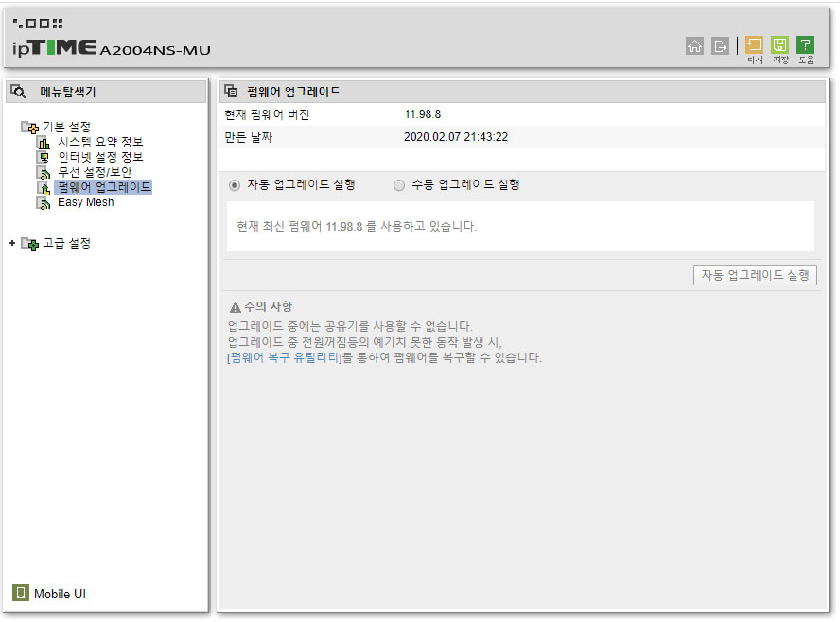Screen dimensions: 840x622
Task: Click the build date 2020.02.07 21:43:22
Action: [455, 137]
